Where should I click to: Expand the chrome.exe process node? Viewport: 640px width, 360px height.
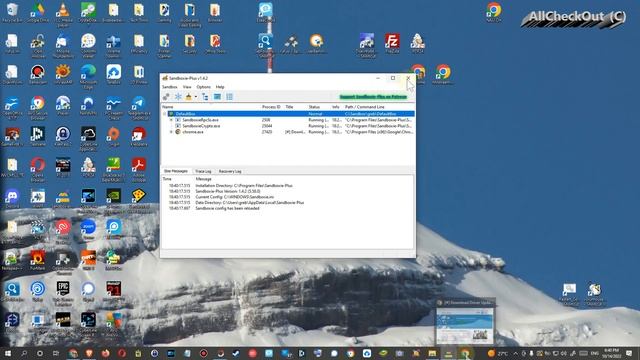click(171, 132)
